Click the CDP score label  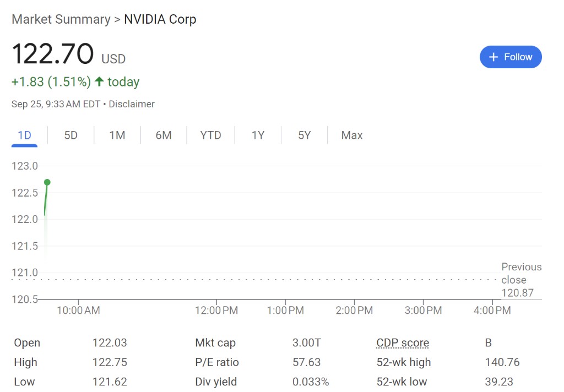(403, 343)
